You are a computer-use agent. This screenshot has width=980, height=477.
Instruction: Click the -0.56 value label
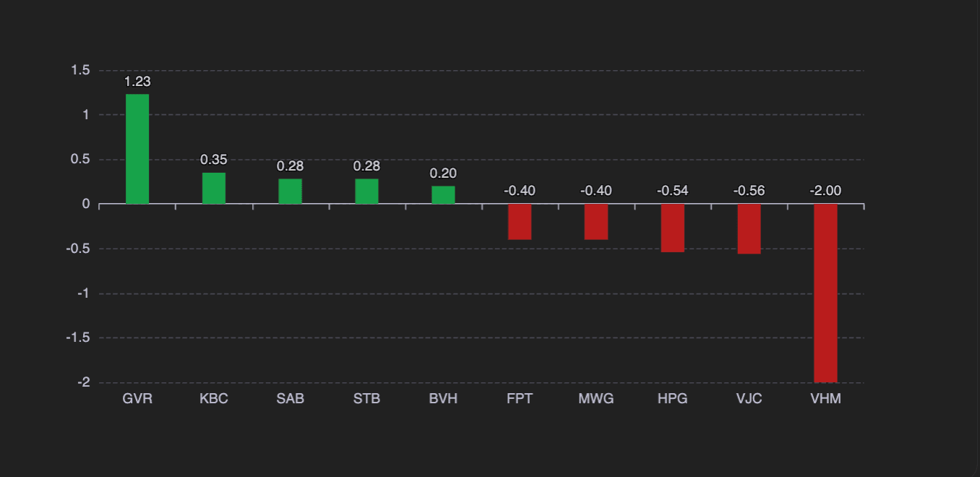point(749,191)
